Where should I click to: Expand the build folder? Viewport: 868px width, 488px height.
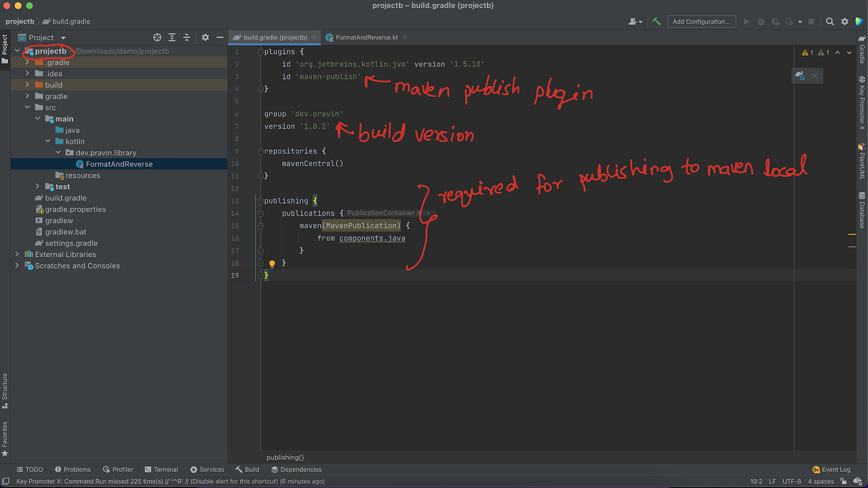[x=28, y=85]
